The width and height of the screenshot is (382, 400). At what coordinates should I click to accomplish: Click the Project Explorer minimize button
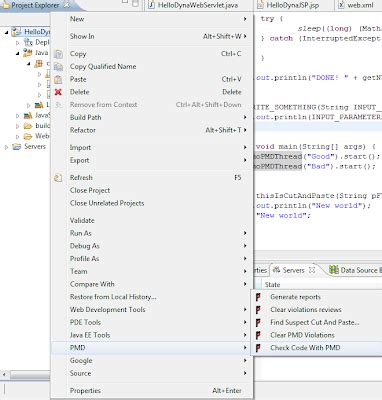coord(125,3)
